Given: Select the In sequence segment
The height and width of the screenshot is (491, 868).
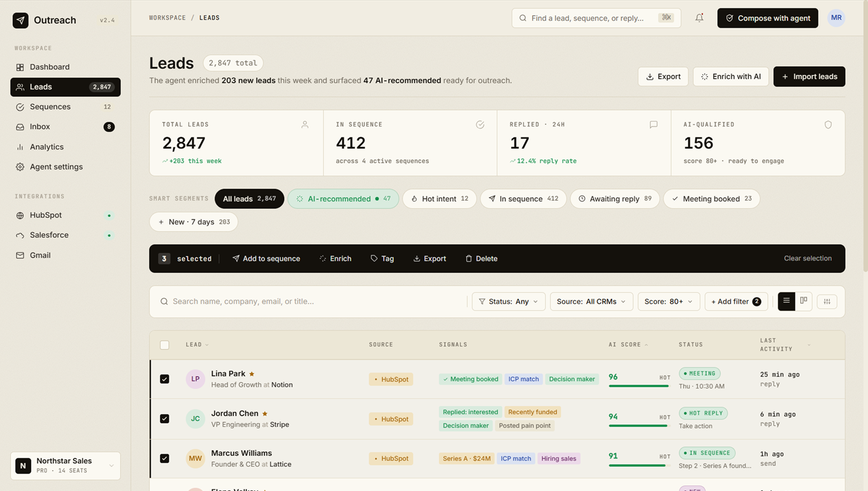Looking at the screenshot, I should [x=523, y=199].
